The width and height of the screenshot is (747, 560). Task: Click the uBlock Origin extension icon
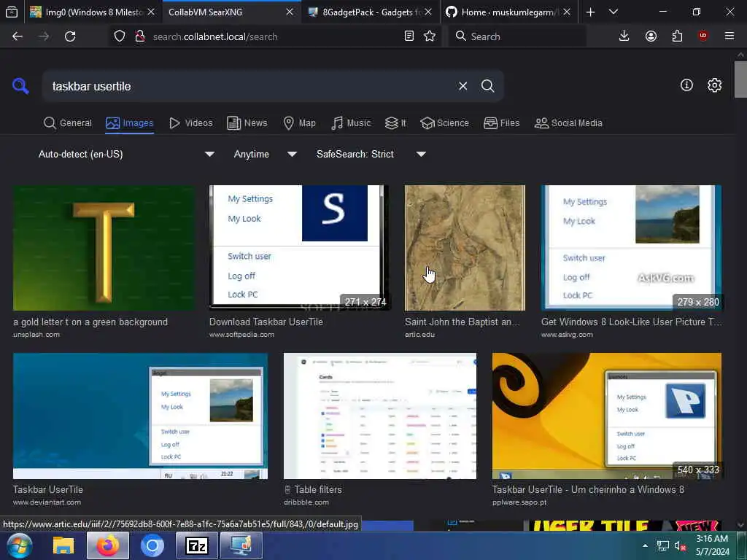(x=703, y=36)
